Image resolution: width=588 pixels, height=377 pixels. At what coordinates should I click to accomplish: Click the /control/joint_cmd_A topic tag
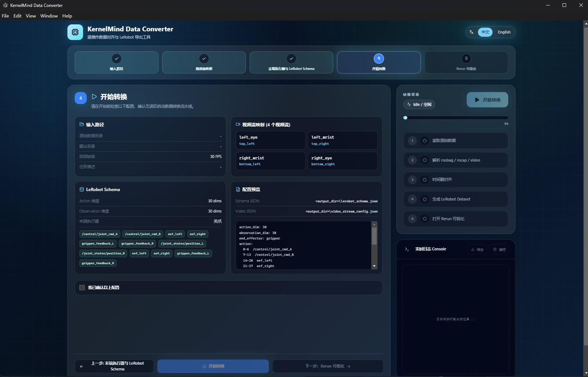pyautogui.click(x=100, y=234)
